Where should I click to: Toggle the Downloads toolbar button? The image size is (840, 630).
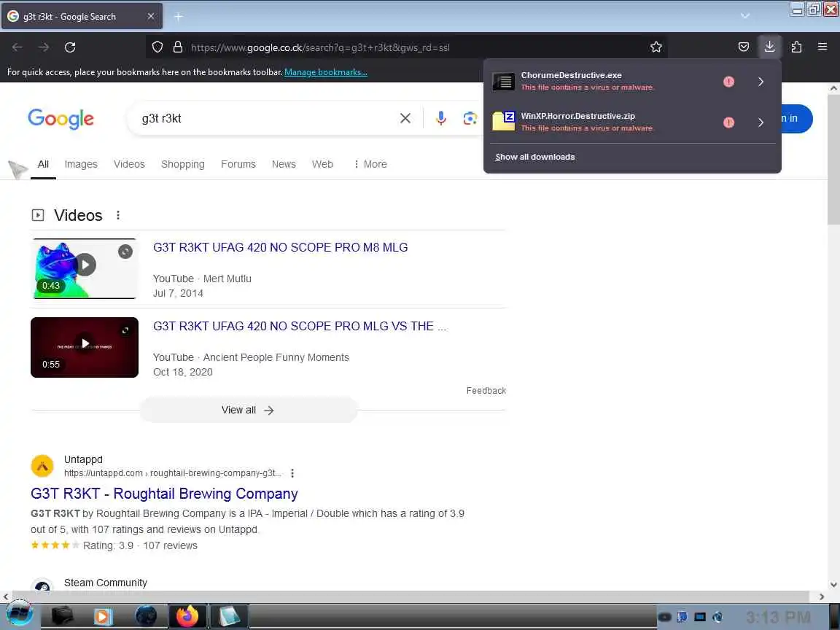(769, 47)
